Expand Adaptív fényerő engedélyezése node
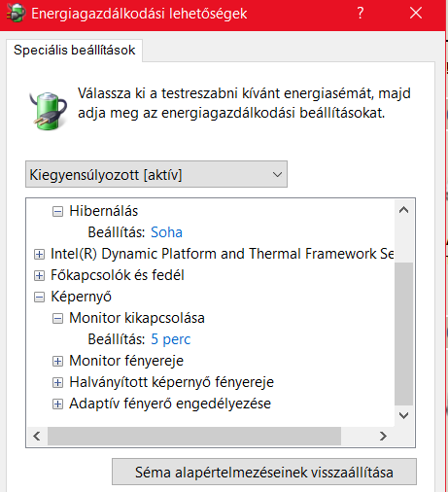This screenshot has width=448, height=492. [x=57, y=404]
